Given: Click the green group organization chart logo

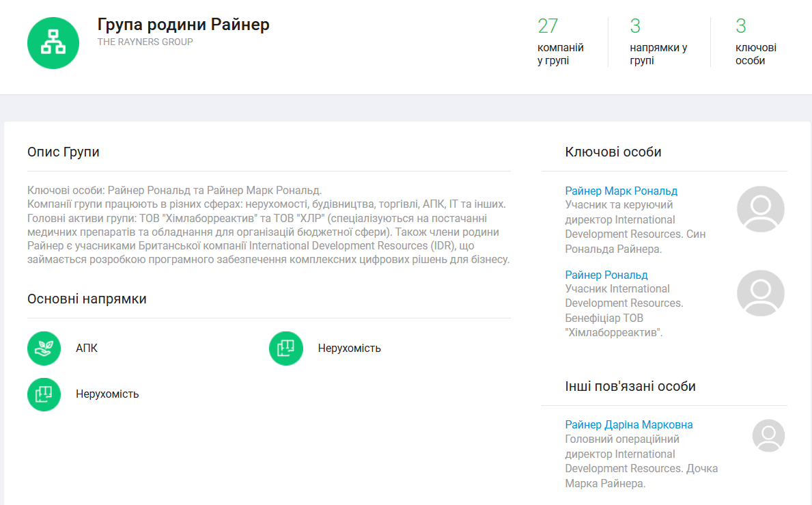Looking at the screenshot, I should click(x=53, y=43).
